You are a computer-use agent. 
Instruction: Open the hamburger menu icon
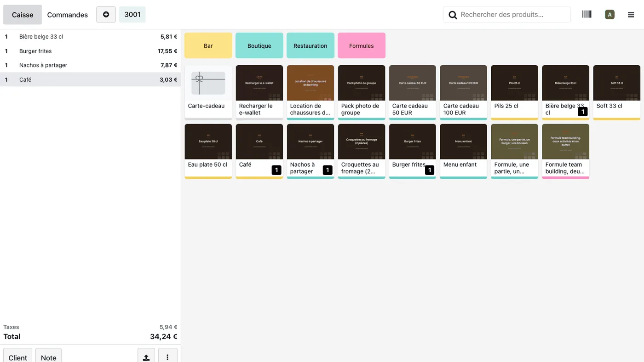[x=631, y=15]
